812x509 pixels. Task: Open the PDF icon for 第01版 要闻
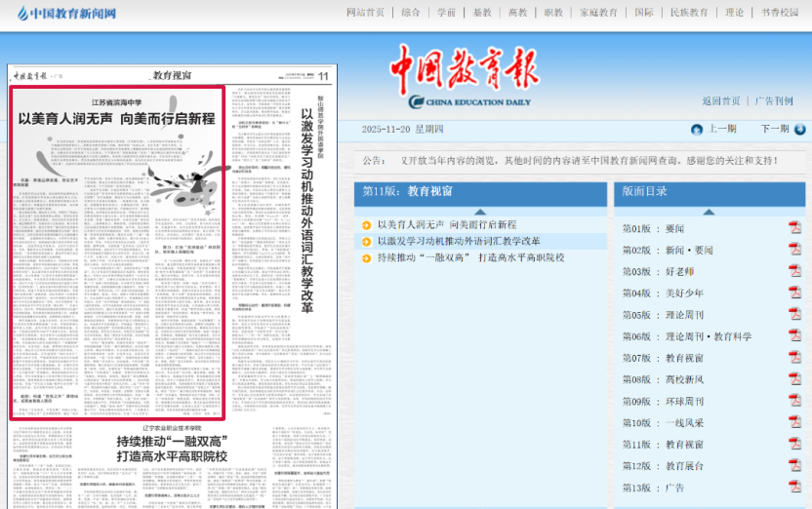tap(794, 228)
